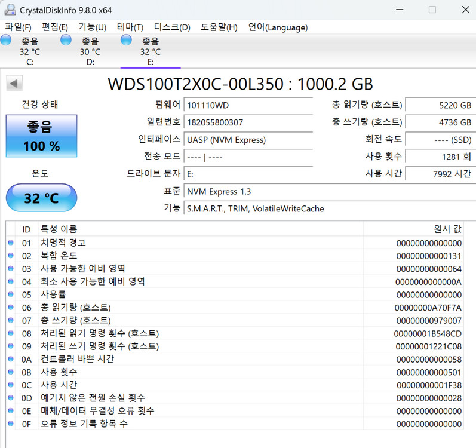Click the blue status dot for attribute 03
Screen dimensions: 476x448
tap(11, 268)
